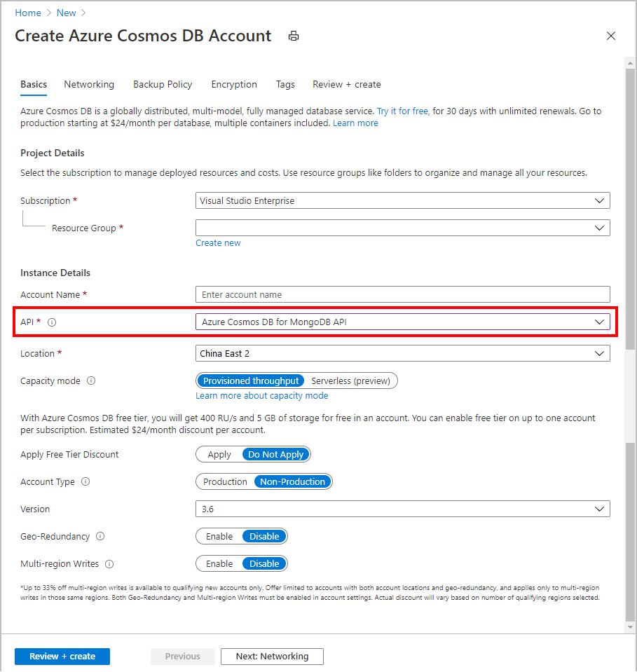Set Account Type to Non-Production

(x=292, y=481)
